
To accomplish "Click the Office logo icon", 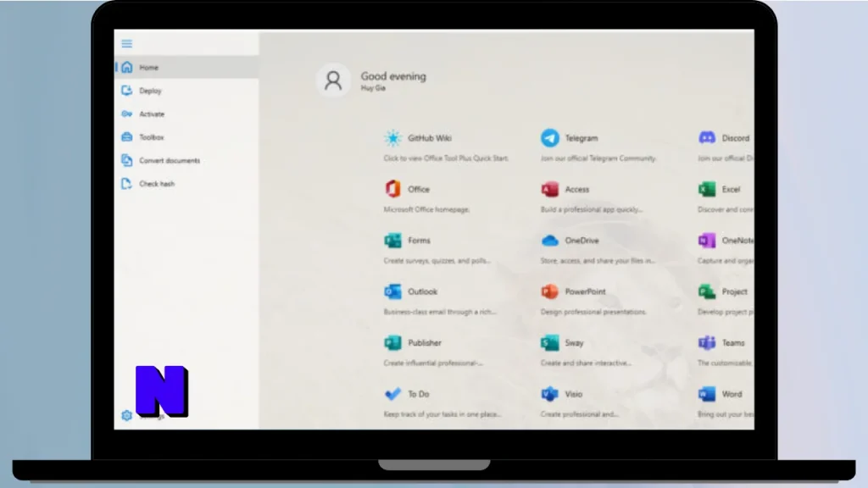I will [x=392, y=189].
